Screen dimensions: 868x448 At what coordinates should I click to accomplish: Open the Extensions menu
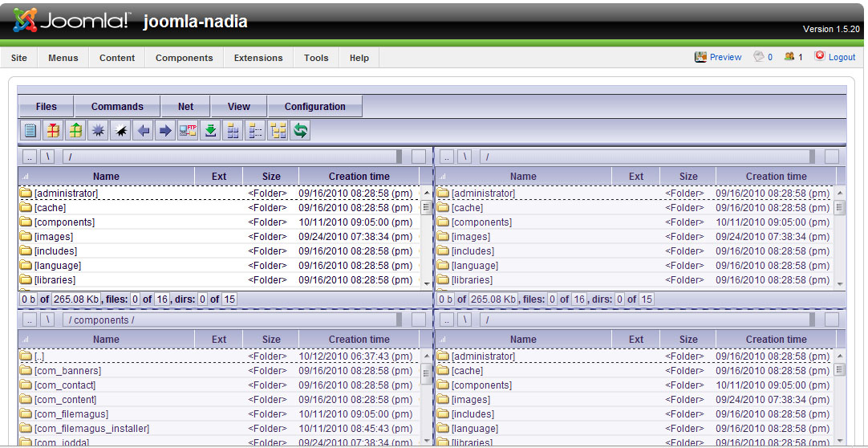pos(258,58)
